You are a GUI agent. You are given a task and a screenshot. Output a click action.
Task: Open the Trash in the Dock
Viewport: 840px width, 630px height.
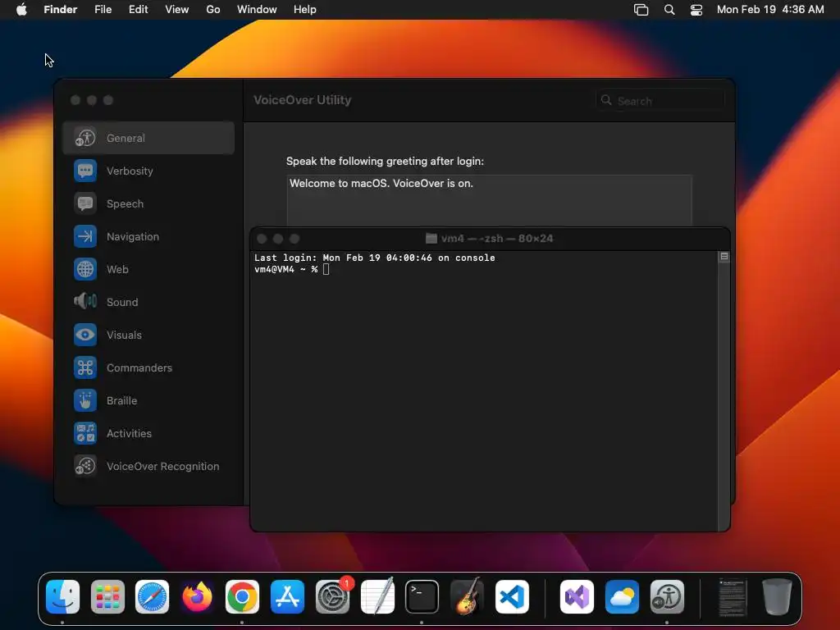(x=777, y=597)
